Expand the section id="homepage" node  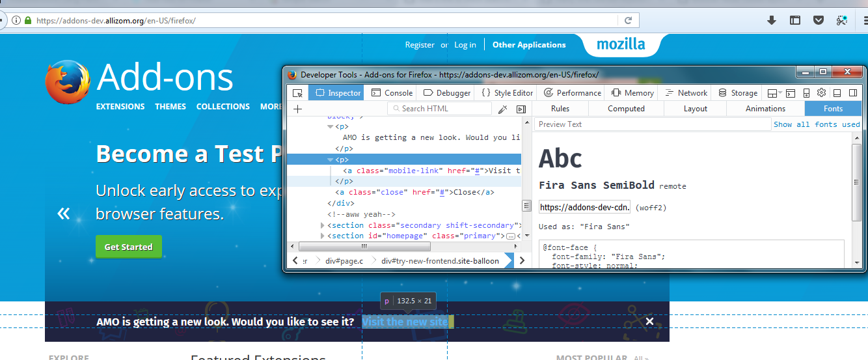323,236
